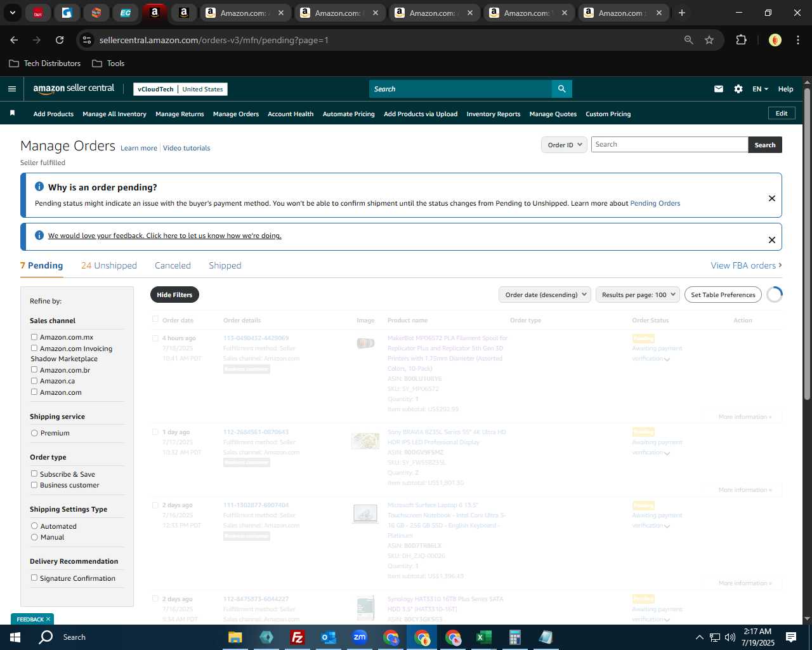Open the Order date (descending) sort dropdown
This screenshot has width=812, height=650.
545,295
